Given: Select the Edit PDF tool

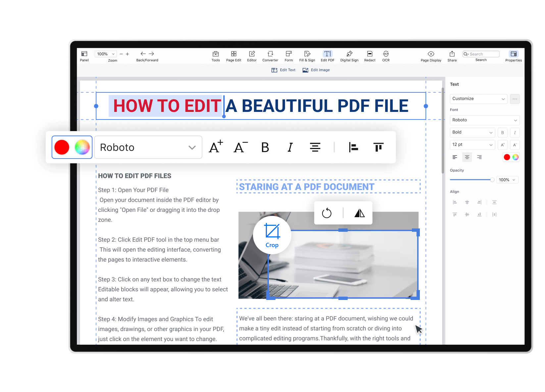Looking at the screenshot, I should (x=327, y=54).
